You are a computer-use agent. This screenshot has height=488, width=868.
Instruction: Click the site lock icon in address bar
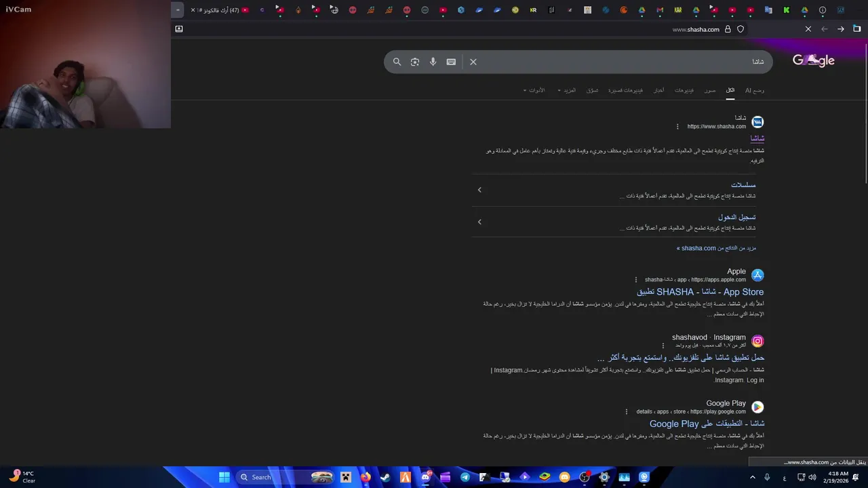728,29
